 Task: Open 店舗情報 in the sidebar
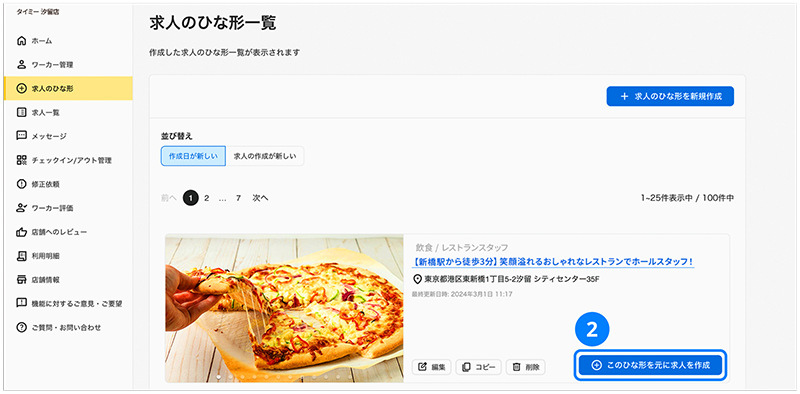coord(67,280)
